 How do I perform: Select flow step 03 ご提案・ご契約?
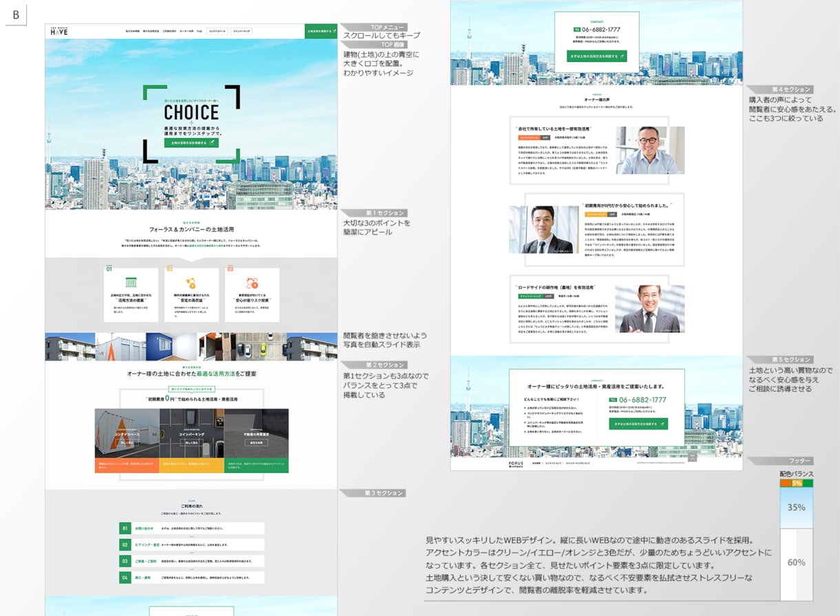tap(191, 561)
